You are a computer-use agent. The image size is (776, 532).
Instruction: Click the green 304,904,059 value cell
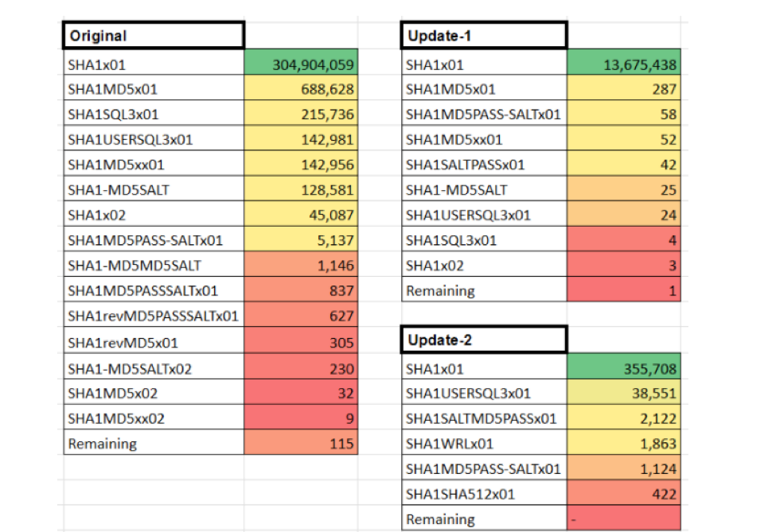click(x=301, y=64)
